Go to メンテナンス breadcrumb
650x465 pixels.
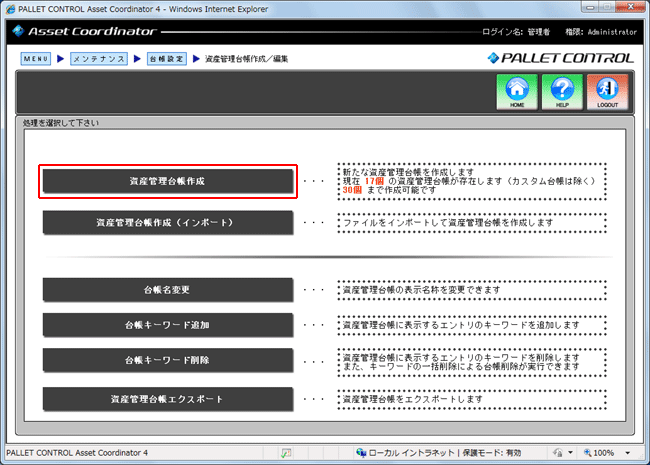[99, 59]
